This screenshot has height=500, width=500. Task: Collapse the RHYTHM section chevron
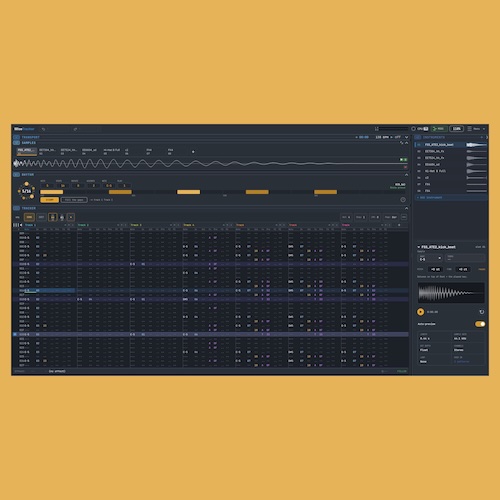pyautogui.click(x=406, y=175)
